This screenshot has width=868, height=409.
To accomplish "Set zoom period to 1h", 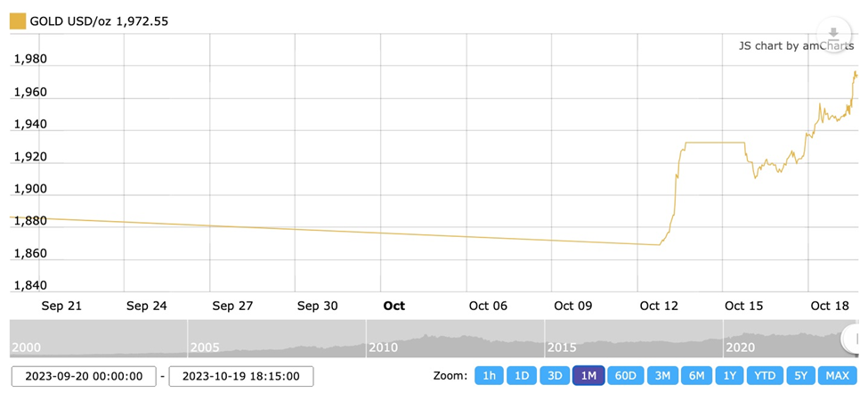I will click(x=489, y=376).
